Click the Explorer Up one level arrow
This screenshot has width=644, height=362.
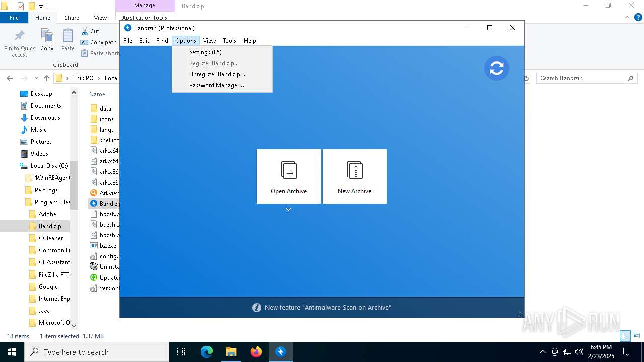(47, 78)
